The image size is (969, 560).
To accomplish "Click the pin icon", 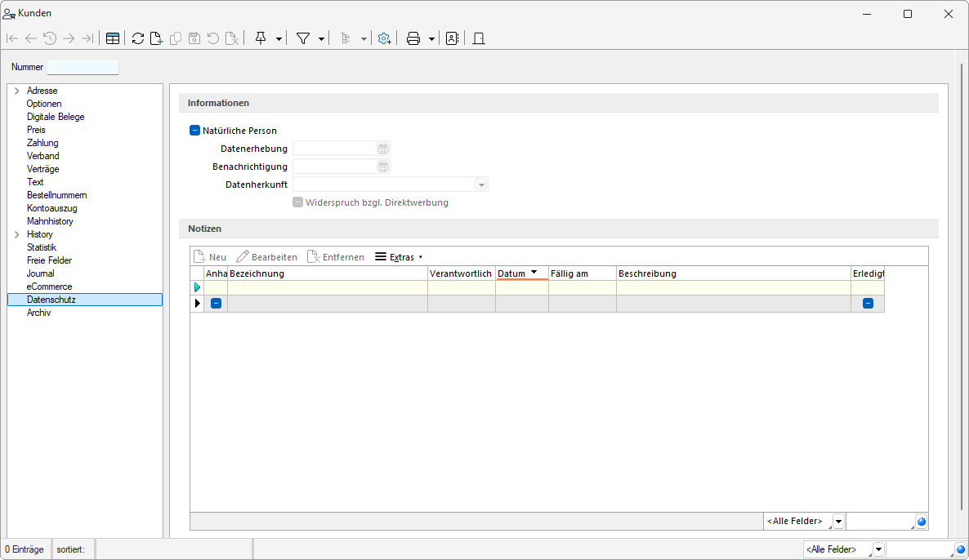I will 261,38.
